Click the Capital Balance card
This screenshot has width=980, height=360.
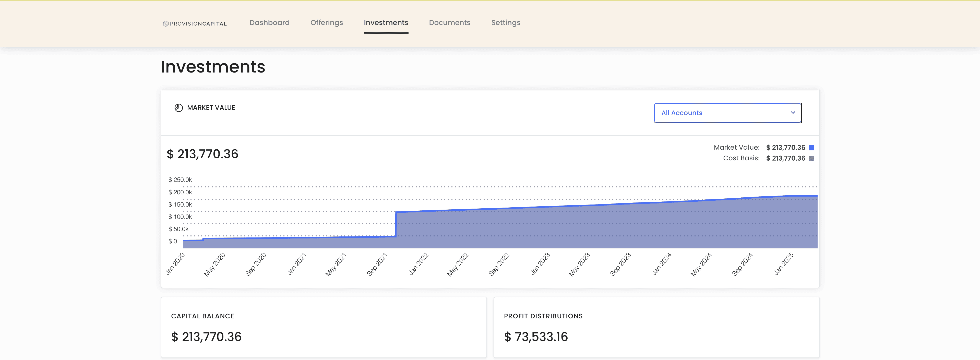click(323, 327)
